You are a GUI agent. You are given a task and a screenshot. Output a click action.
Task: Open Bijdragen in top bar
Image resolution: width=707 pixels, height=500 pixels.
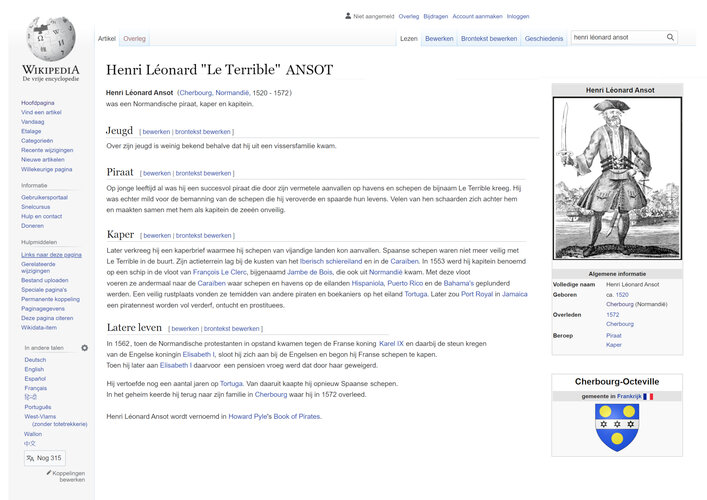436,16
